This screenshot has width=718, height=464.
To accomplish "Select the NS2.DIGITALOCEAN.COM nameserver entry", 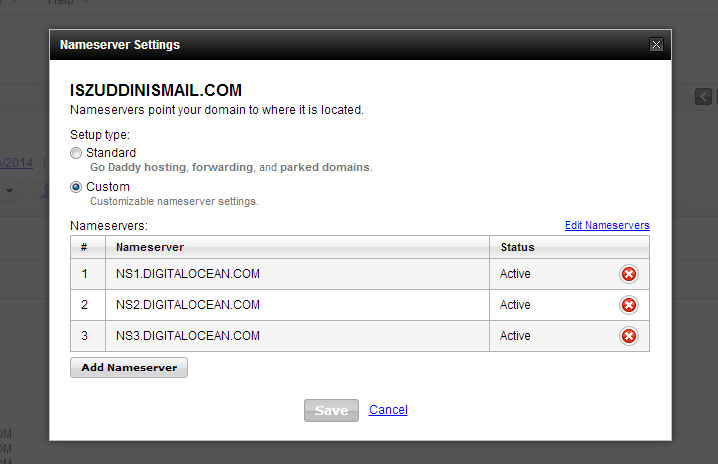I will point(187,305).
